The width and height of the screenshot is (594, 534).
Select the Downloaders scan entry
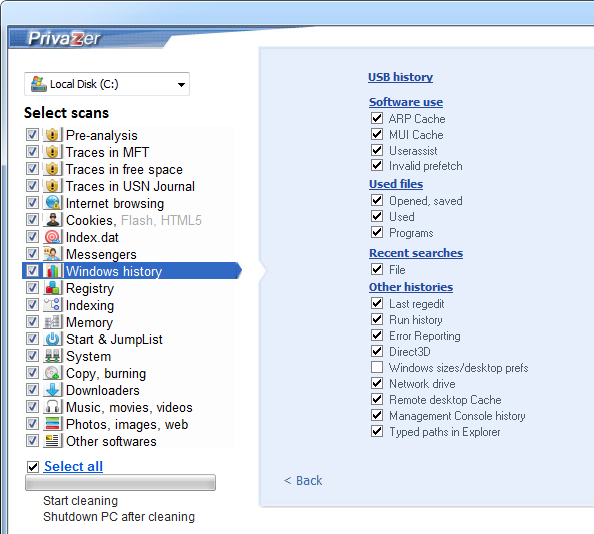[103, 390]
